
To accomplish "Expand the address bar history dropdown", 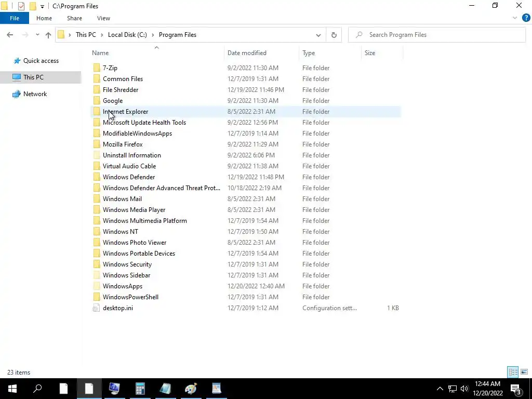I will tap(318, 35).
